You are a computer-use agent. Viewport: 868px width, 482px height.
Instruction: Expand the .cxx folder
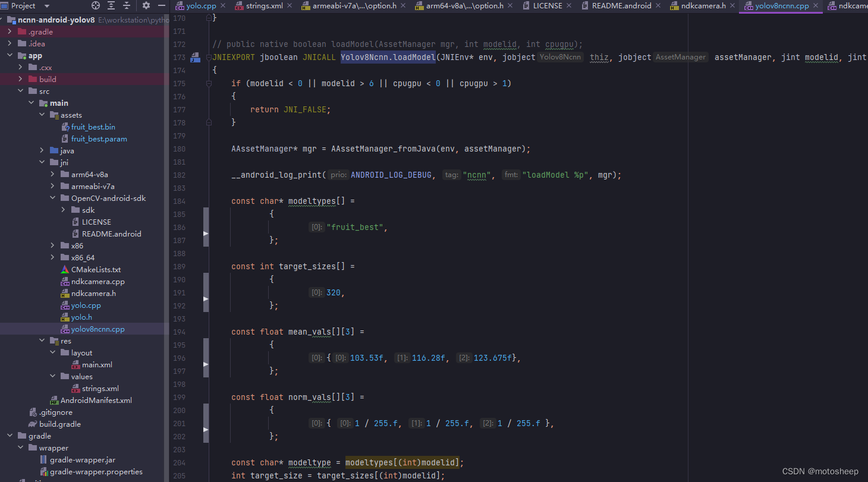coord(21,67)
